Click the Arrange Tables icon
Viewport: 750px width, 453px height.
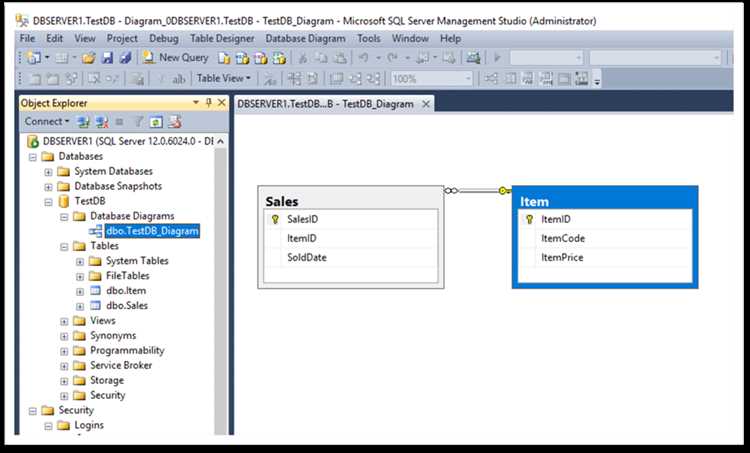(374, 79)
